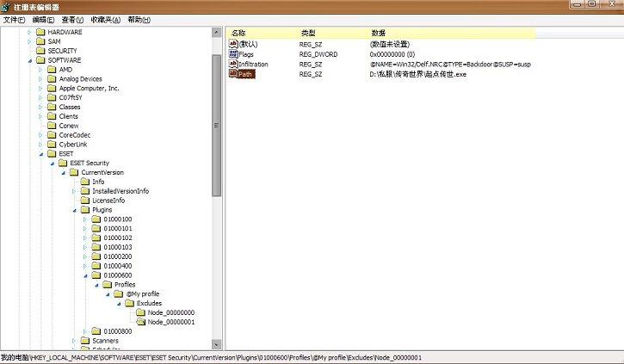Collapse the ESET Security key
The width and height of the screenshot is (624, 364).
click(x=53, y=163)
